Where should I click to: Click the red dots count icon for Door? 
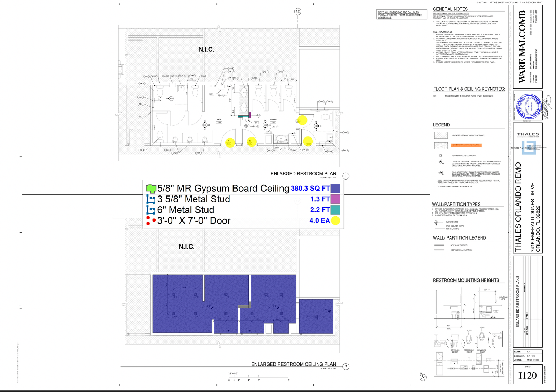tap(151, 220)
